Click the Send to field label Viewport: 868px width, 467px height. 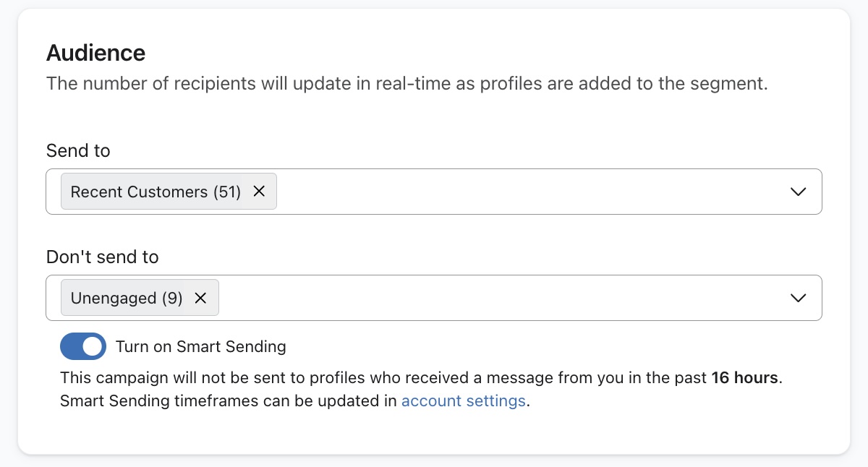point(78,150)
